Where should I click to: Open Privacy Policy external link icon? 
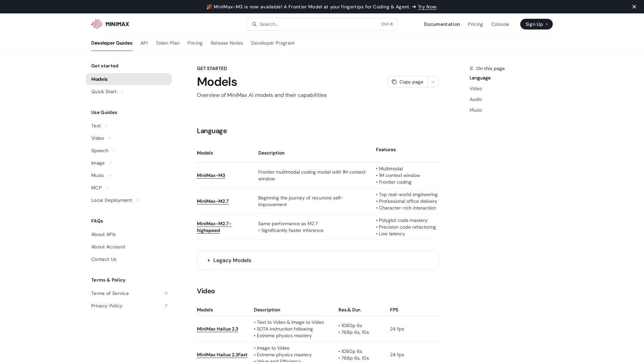click(x=166, y=306)
